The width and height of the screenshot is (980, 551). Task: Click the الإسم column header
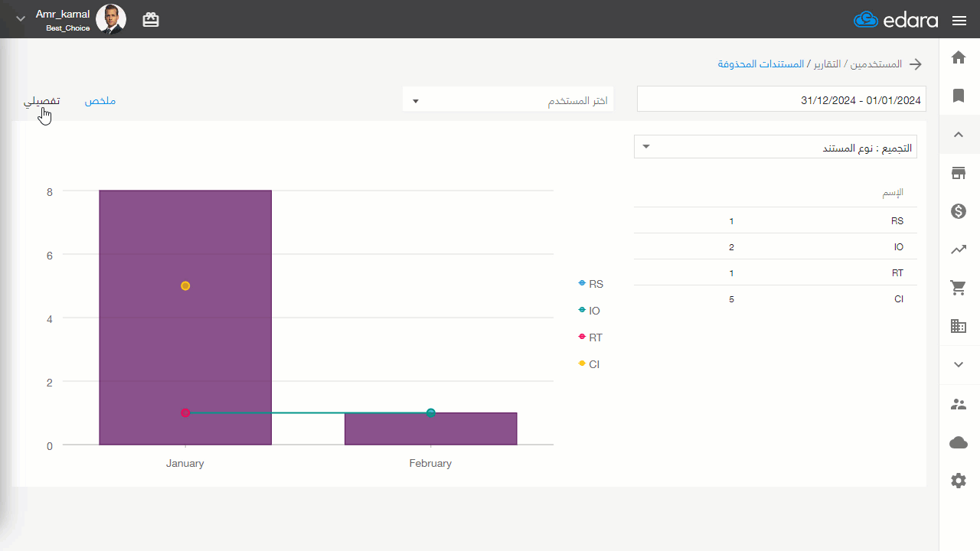893,193
